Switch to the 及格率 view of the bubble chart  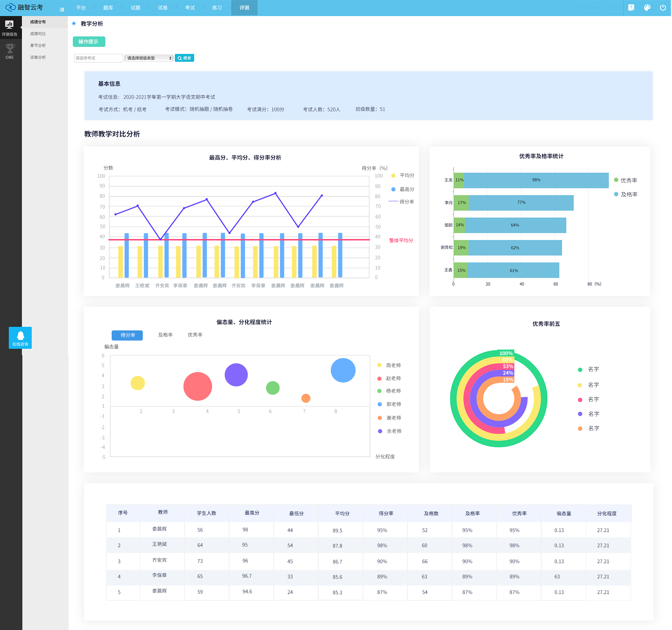coord(165,335)
